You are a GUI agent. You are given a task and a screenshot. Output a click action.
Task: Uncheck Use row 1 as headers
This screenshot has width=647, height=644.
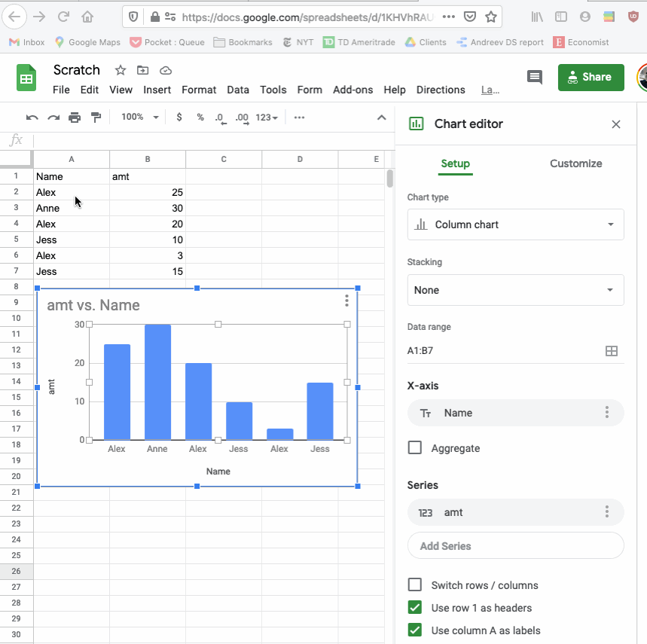[414, 607]
